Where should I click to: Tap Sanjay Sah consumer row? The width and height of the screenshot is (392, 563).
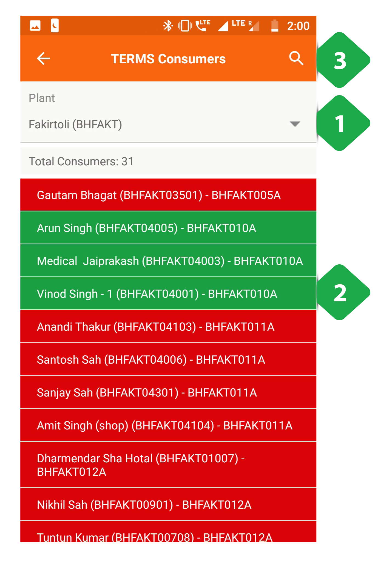tap(168, 392)
